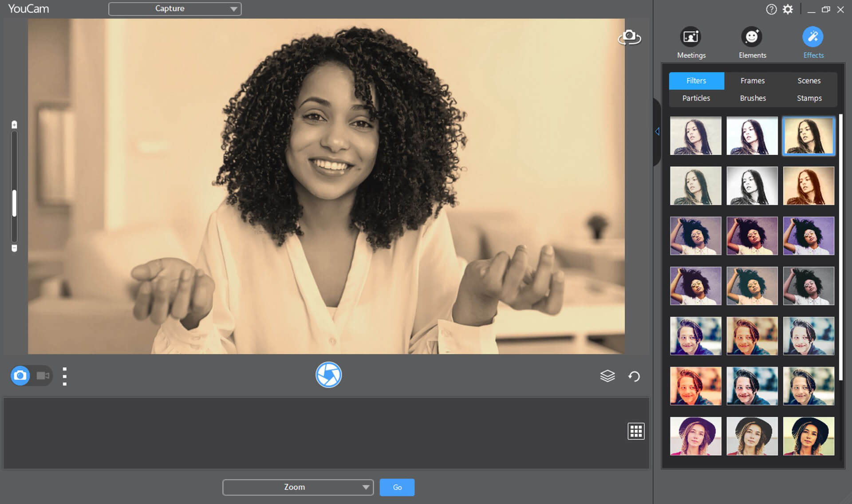Viewport: 852px width, 504px height.
Task: Toggle the Stamps effects tab
Action: (x=809, y=98)
